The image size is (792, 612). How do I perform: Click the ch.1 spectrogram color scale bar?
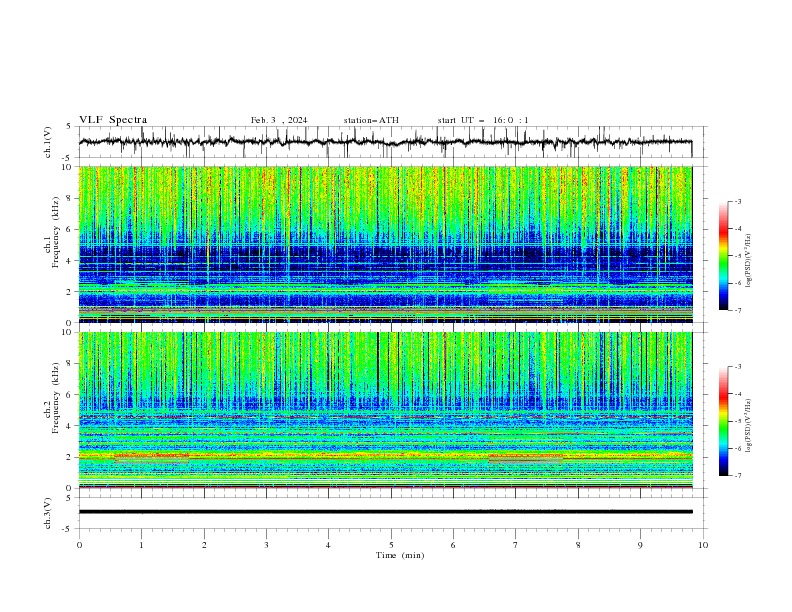coord(724,256)
